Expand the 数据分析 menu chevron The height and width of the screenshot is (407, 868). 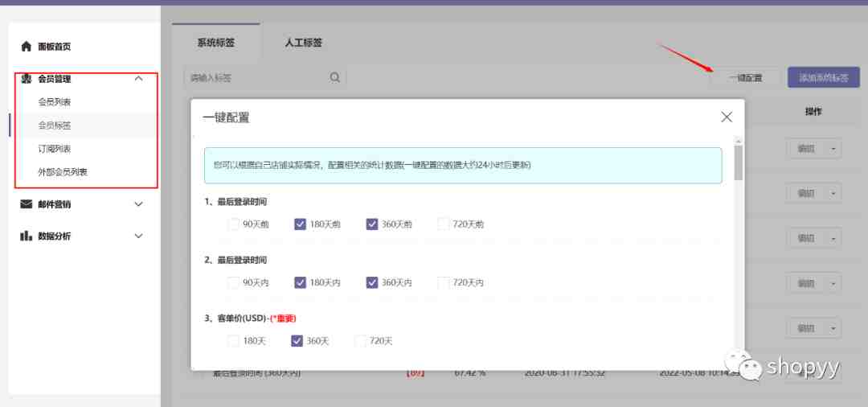pos(138,236)
